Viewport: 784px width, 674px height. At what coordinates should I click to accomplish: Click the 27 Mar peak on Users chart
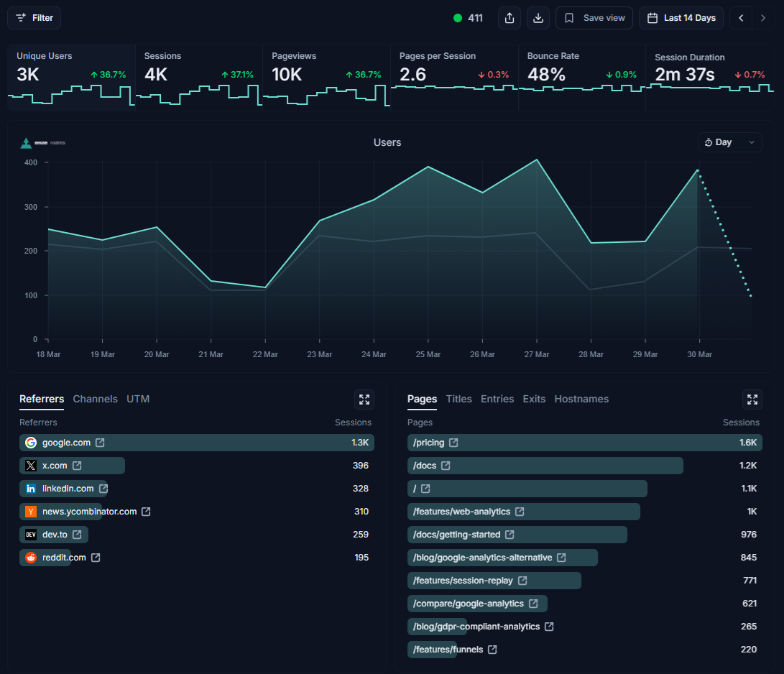pyautogui.click(x=536, y=160)
